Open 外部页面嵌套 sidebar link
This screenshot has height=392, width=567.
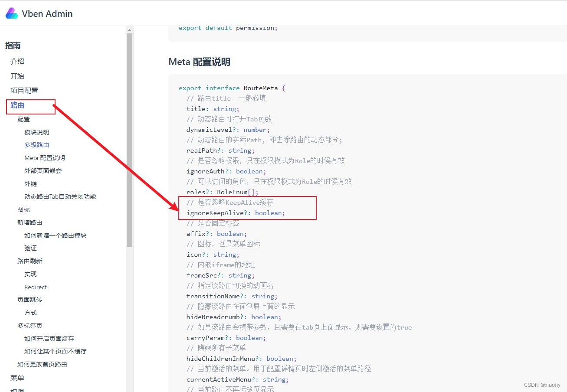[x=43, y=171]
